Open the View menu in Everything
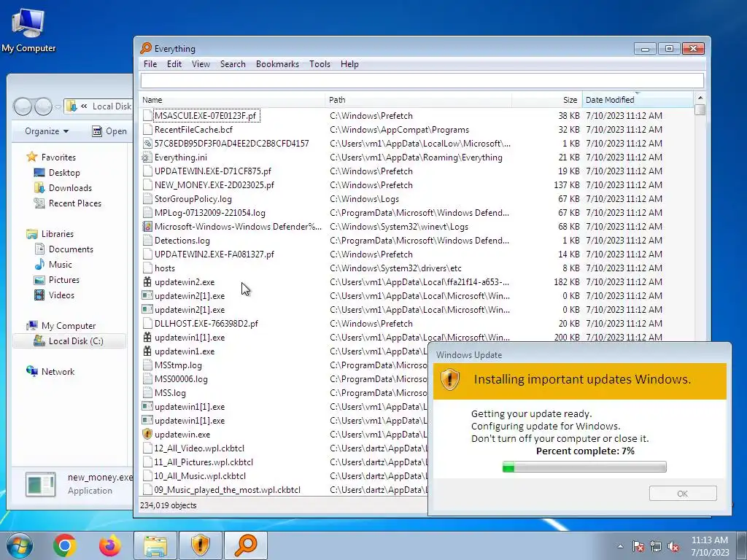Image resolution: width=747 pixels, height=560 pixels. [x=201, y=64]
